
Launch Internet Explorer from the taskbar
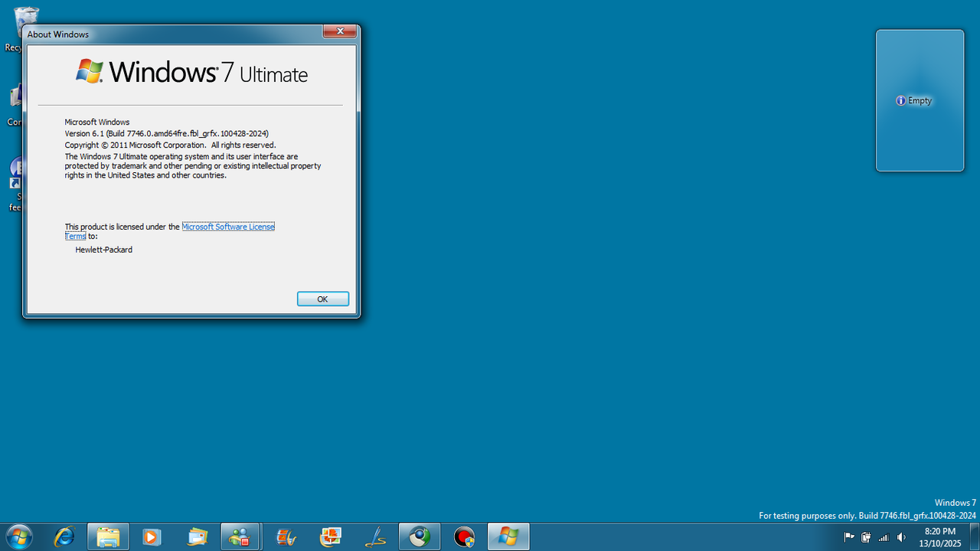click(64, 537)
